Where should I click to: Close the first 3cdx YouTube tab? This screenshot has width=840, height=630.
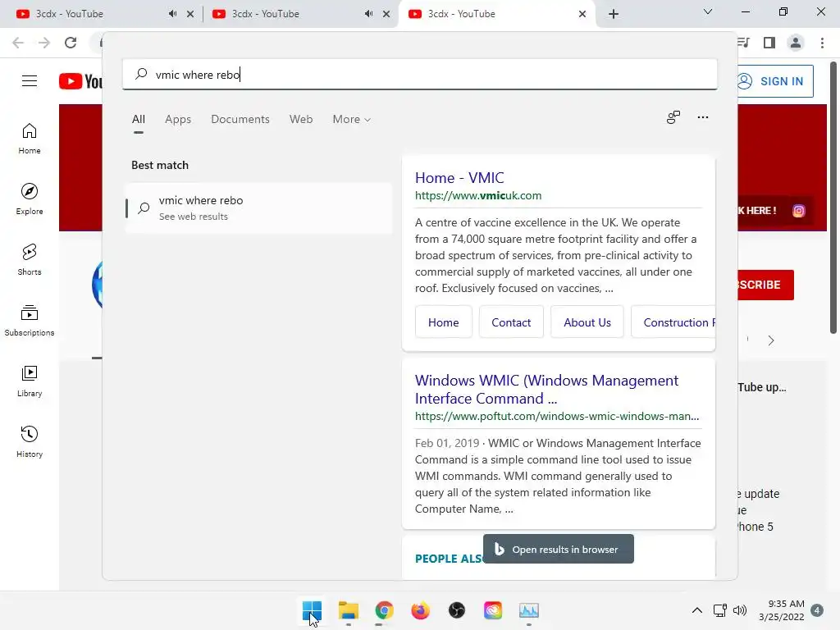click(x=190, y=14)
